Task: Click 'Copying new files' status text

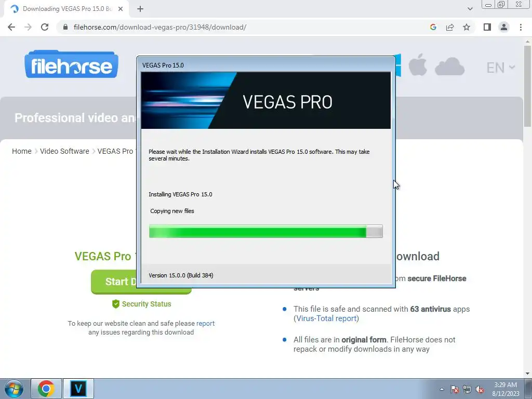Action: click(172, 211)
